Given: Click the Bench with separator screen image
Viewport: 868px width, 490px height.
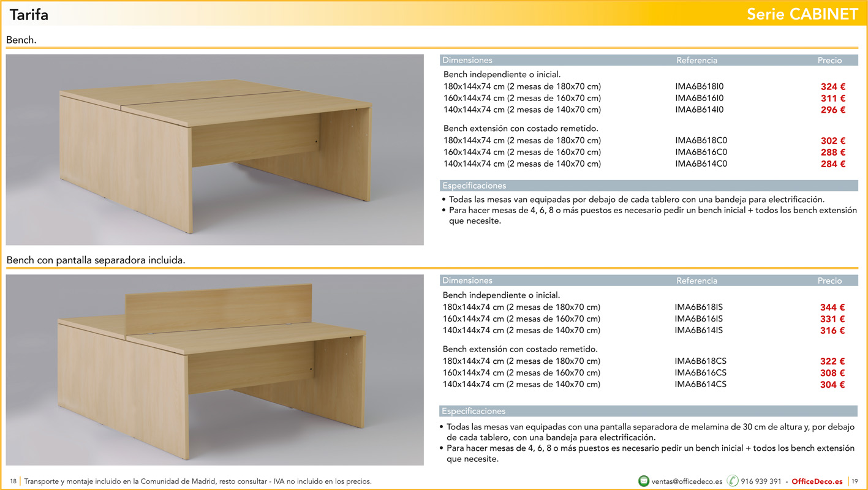Looking at the screenshot, I should [215, 370].
